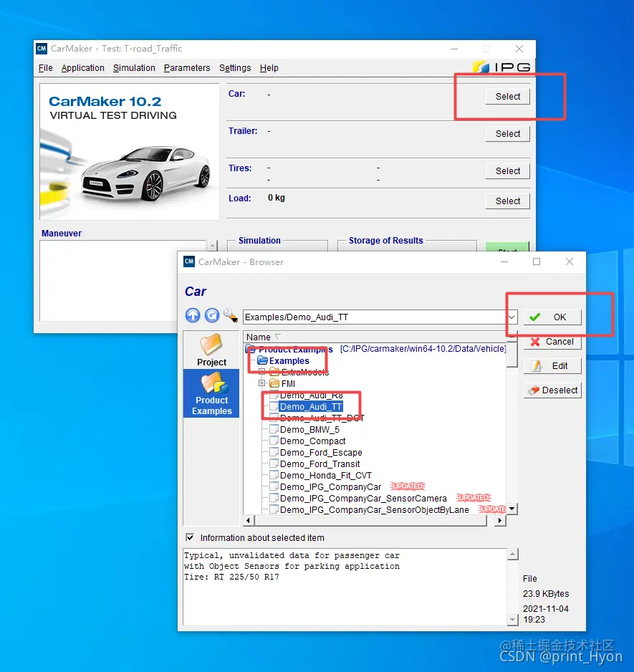
Task: Select Product Examples sidebar entry
Action: tap(211, 394)
